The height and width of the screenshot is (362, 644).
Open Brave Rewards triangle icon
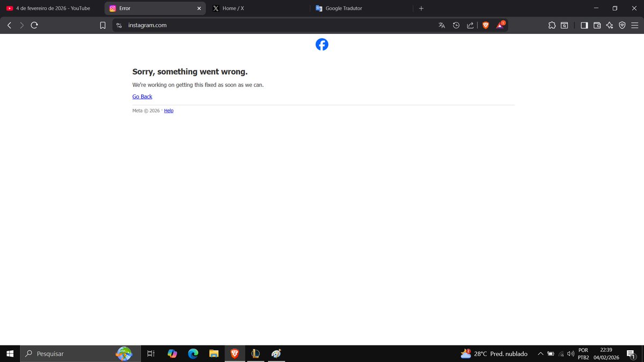(500, 25)
